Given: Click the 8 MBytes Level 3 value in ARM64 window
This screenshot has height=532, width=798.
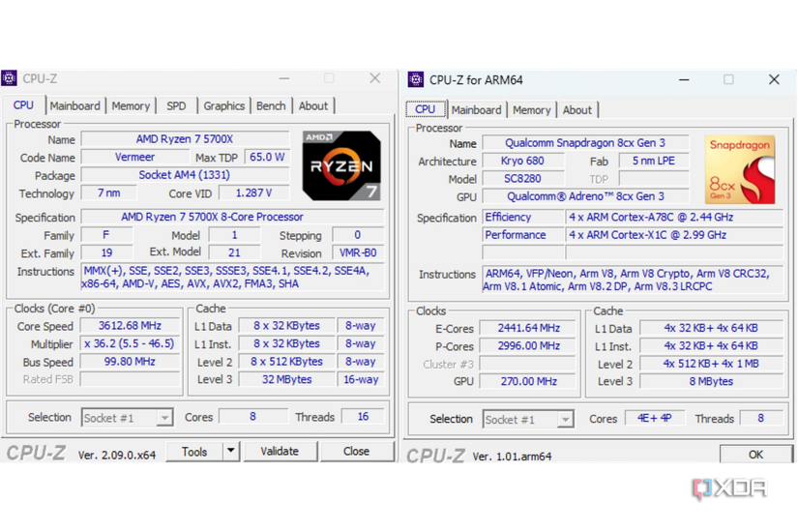Looking at the screenshot, I should click(712, 381).
